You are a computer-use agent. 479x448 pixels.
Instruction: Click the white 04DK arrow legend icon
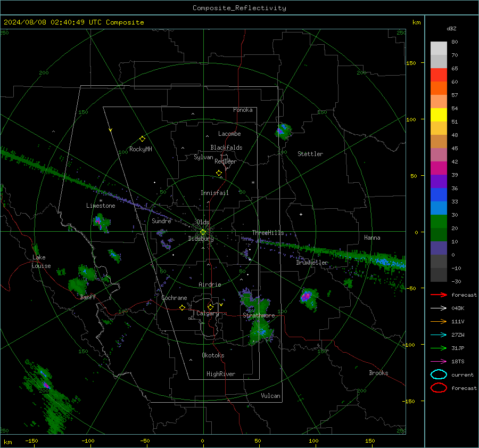439,308
